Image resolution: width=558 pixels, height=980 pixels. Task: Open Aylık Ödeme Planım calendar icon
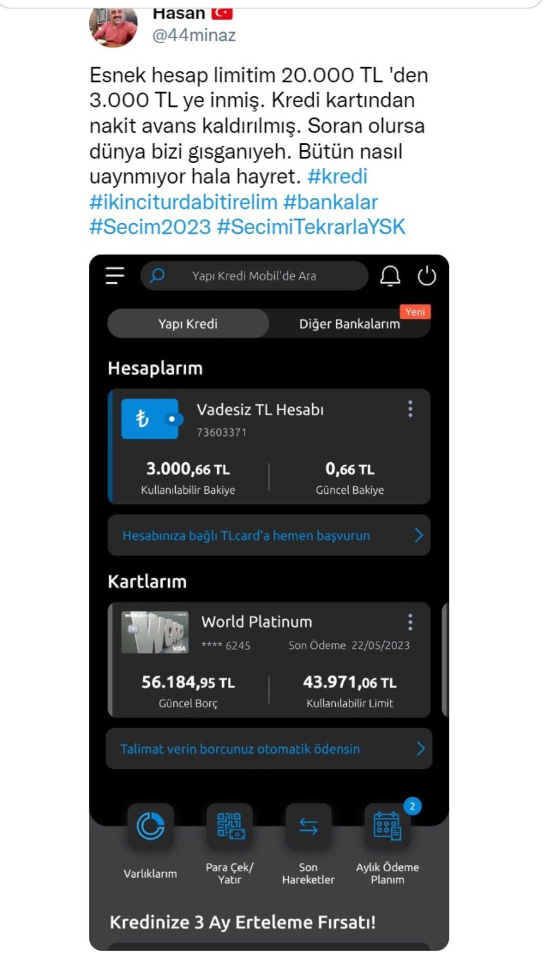point(387,826)
